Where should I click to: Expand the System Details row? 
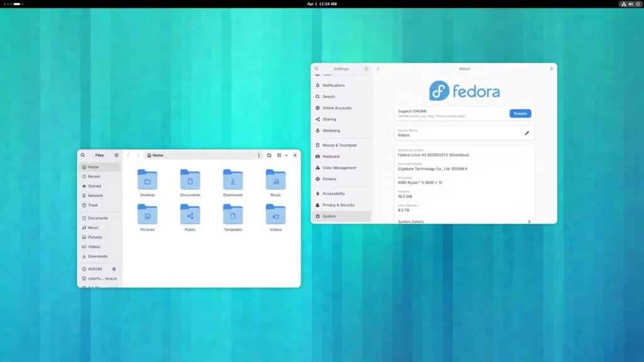click(x=464, y=221)
